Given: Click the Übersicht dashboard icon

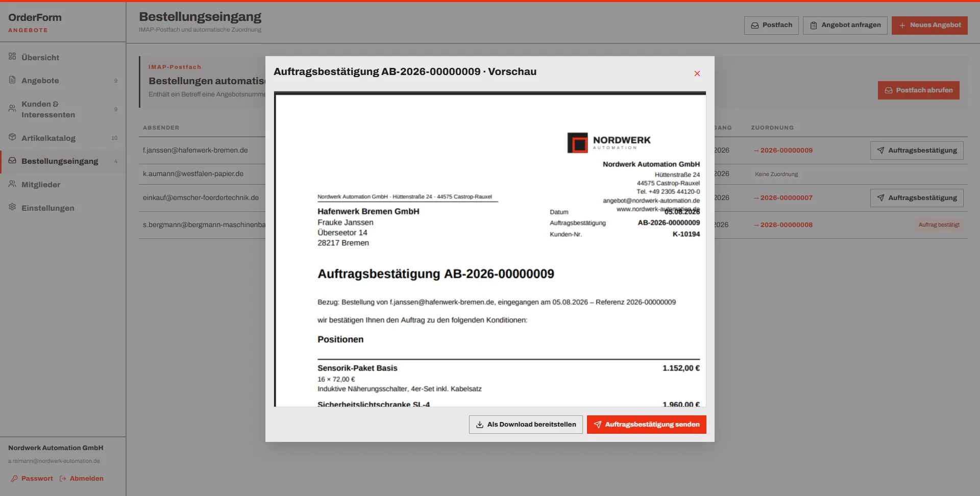Looking at the screenshot, I should [12, 57].
